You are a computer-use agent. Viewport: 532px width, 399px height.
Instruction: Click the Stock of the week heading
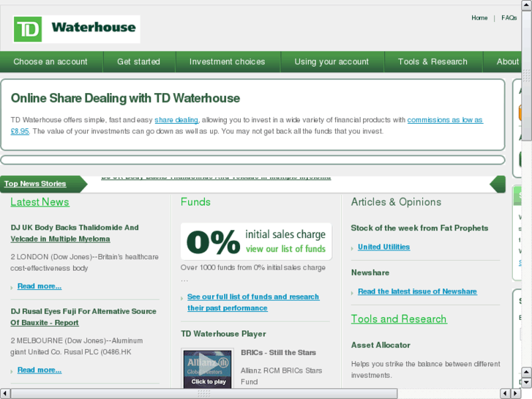click(x=419, y=228)
